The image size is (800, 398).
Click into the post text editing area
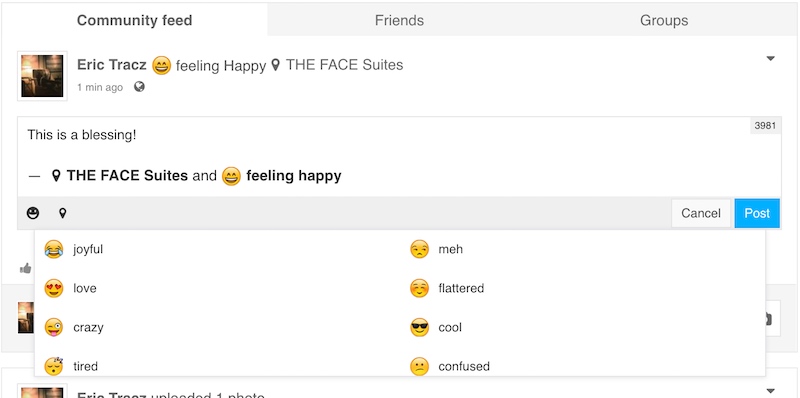click(399, 157)
